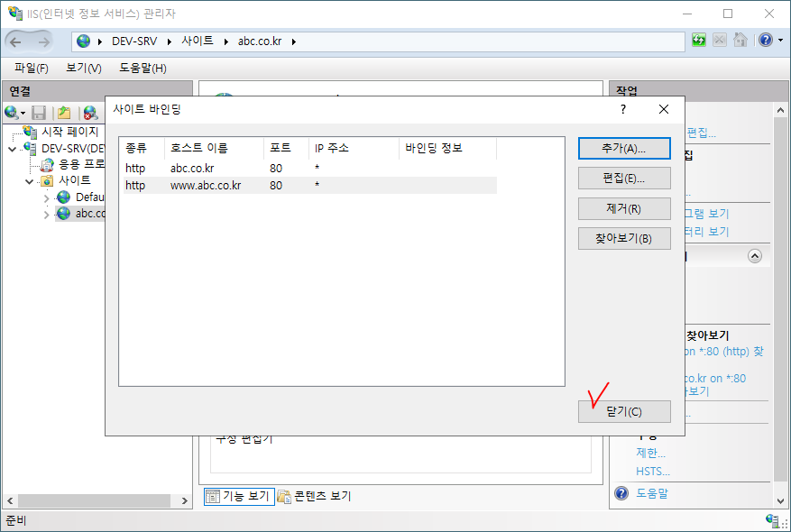This screenshot has width=791, height=532.
Task: Switch to 기능 보기 tab
Action: pyautogui.click(x=239, y=496)
